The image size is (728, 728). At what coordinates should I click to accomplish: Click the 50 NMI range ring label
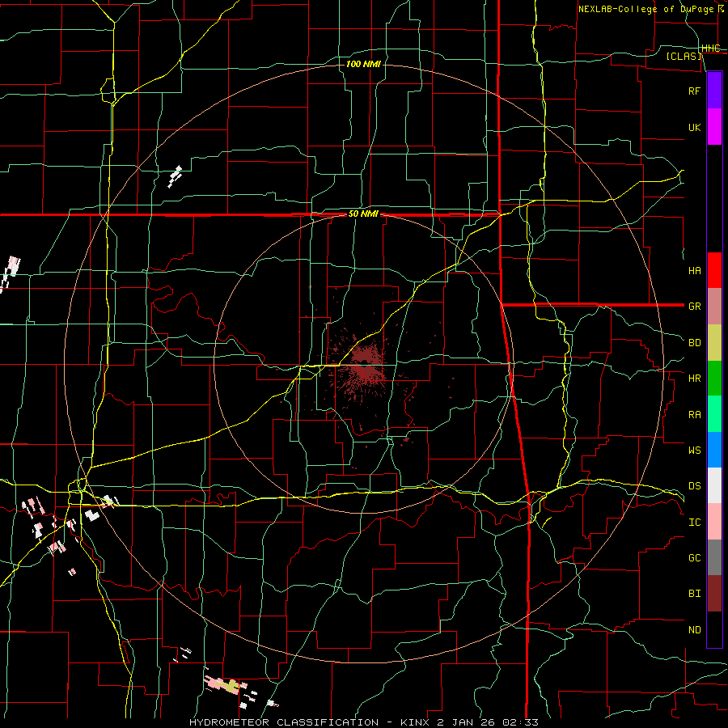[x=363, y=214]
